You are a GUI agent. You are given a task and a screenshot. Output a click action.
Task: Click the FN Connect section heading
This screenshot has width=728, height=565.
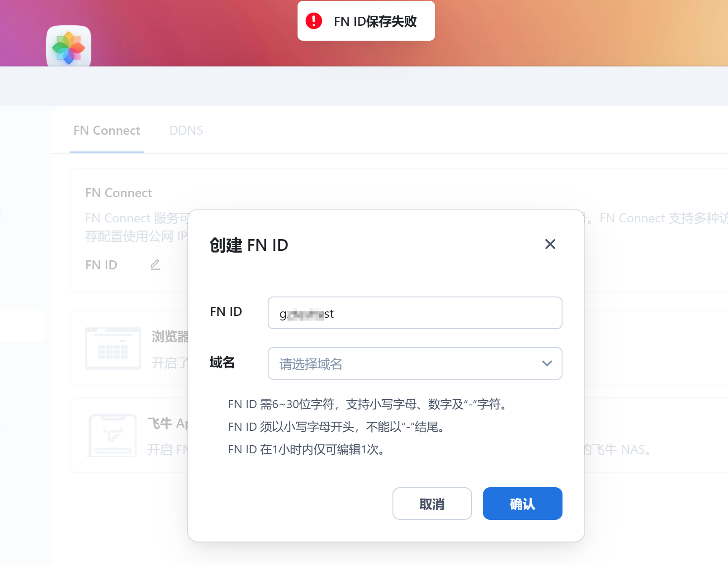coord(118,193)
